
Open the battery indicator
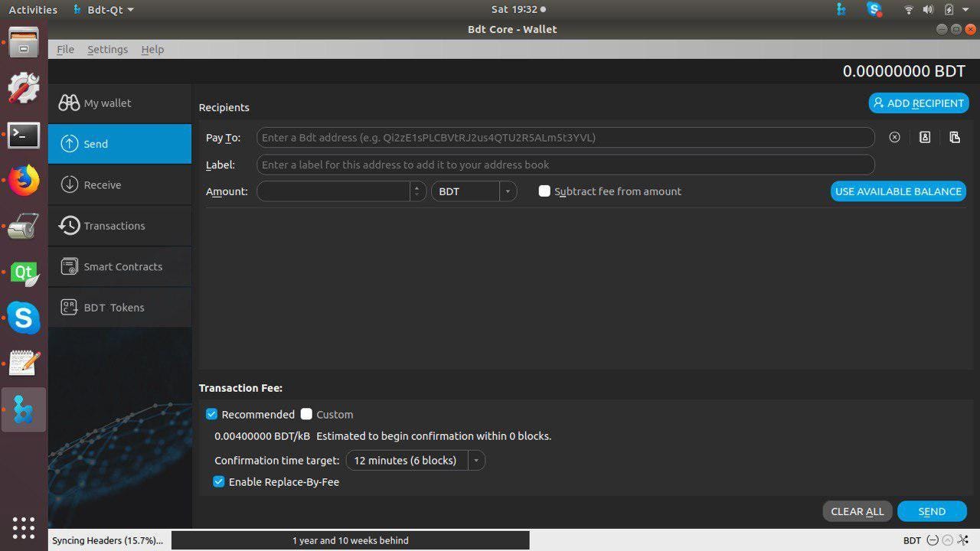[949, 10]
